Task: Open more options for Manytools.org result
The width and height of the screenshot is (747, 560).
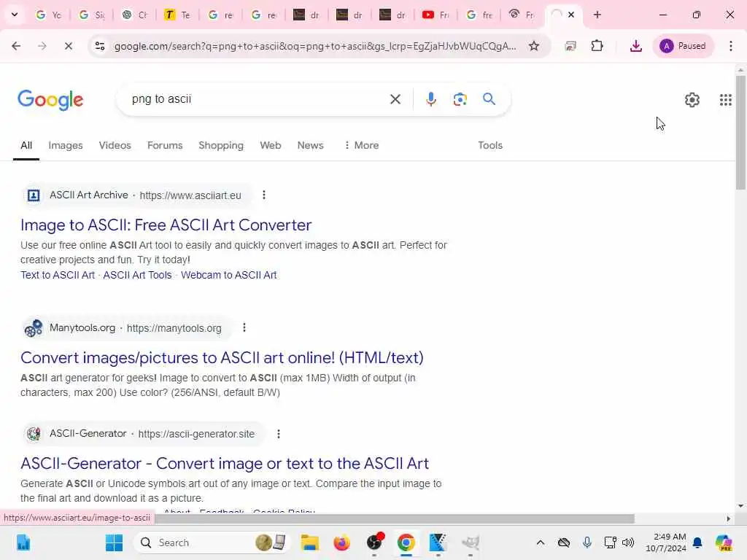Action: (244, 327)
